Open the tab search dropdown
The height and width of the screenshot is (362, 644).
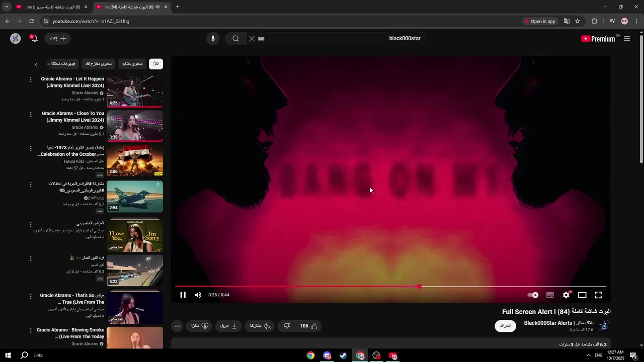click(x=7, y=7)
